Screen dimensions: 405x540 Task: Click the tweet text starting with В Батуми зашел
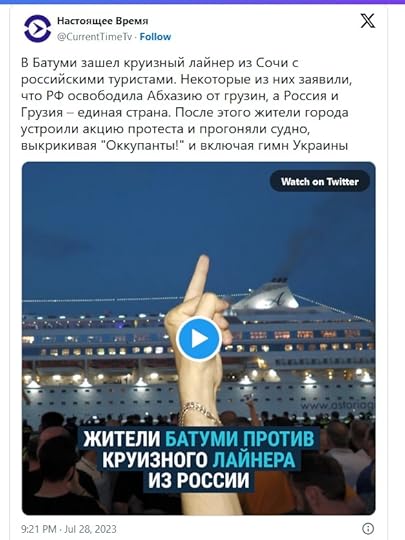186,104
